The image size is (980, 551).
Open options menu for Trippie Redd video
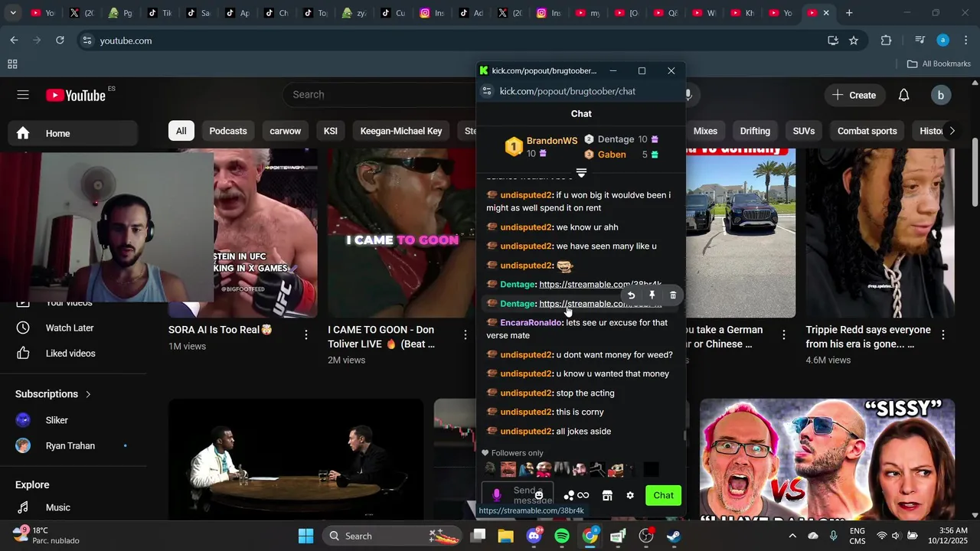tap(943, 335)
